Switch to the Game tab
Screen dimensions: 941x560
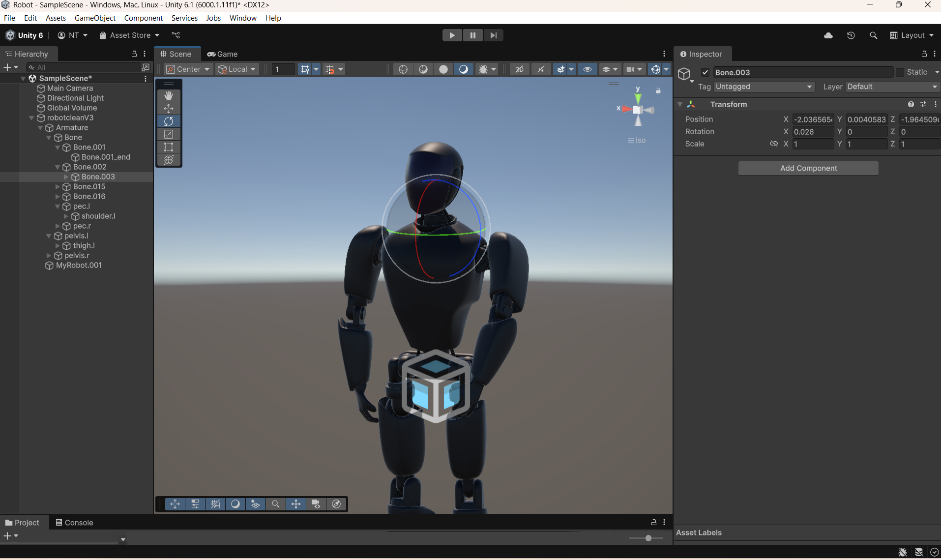[222, 54]
